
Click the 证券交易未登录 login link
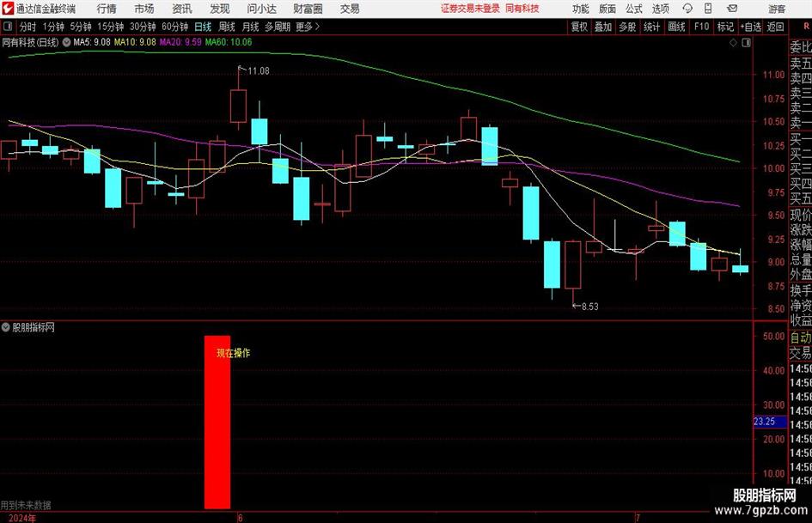coord(470,9)
